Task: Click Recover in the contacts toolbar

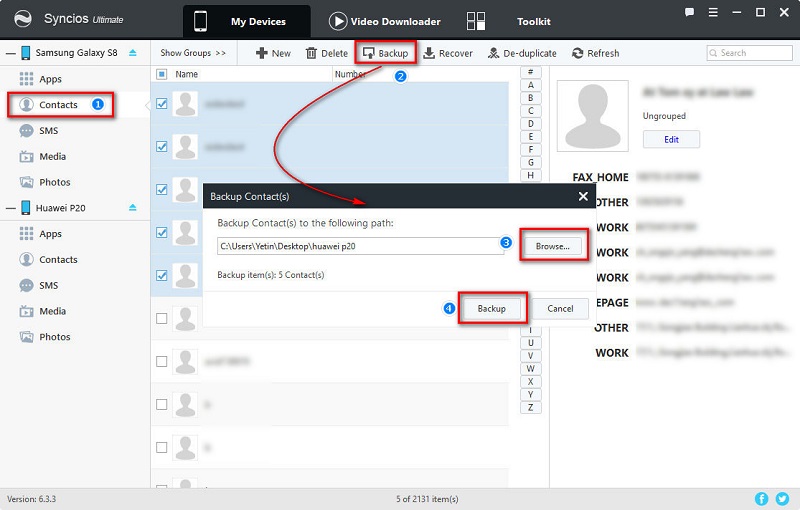Action: tap(448, 53)
